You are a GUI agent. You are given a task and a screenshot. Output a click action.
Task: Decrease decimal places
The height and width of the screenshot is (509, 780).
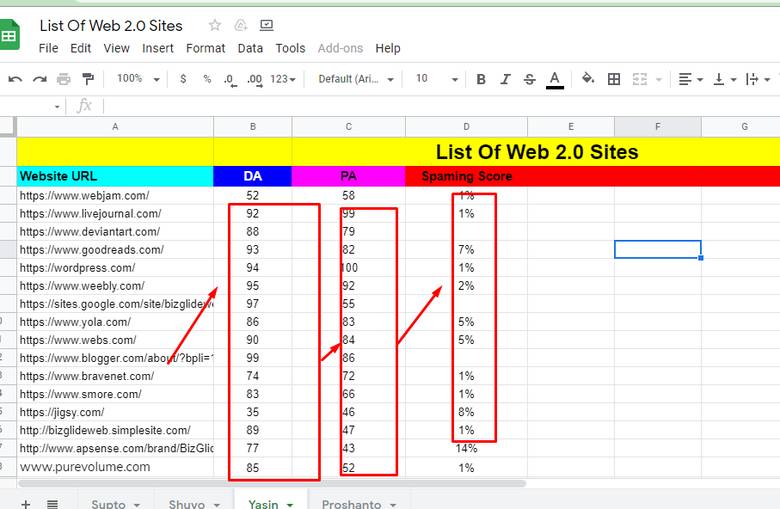[x=230, y=80]
